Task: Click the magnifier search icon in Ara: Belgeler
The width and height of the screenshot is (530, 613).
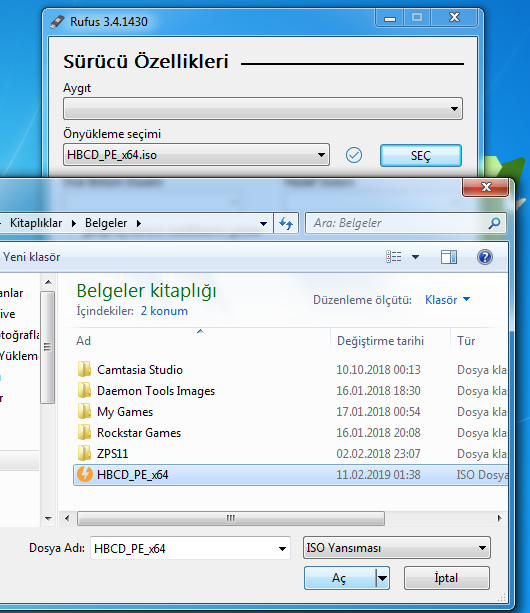Action: coord(494,223)
